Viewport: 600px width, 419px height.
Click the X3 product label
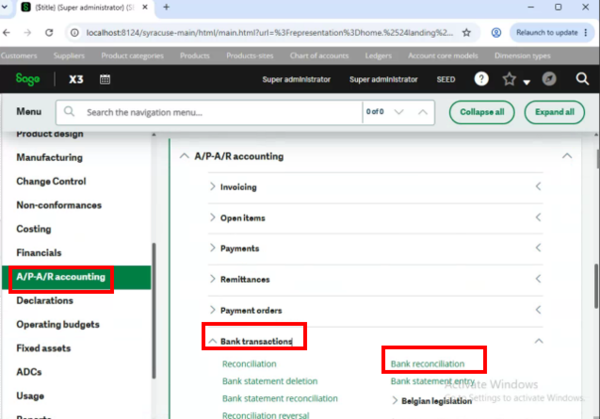[x=76, y=79]
